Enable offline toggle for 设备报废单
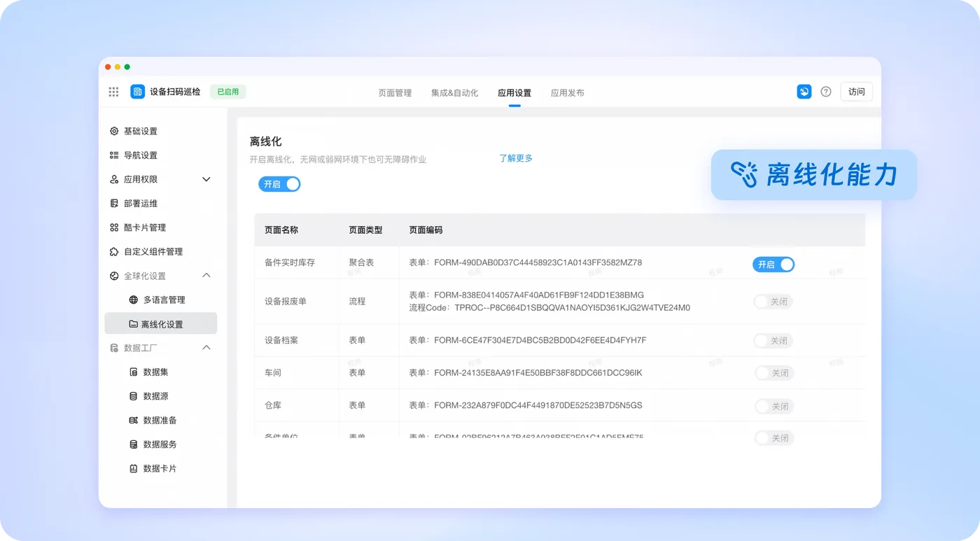 click(x=773, y=302)
